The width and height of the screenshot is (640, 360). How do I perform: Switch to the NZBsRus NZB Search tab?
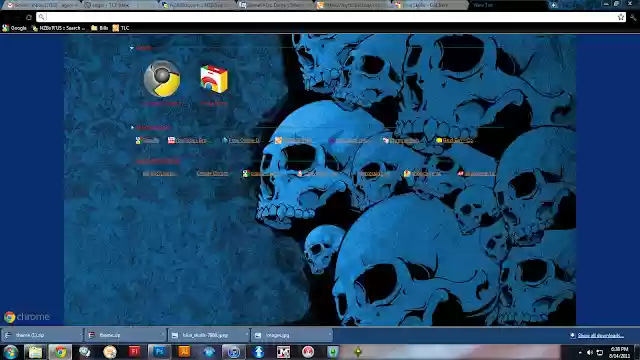[x=196, y=5]
